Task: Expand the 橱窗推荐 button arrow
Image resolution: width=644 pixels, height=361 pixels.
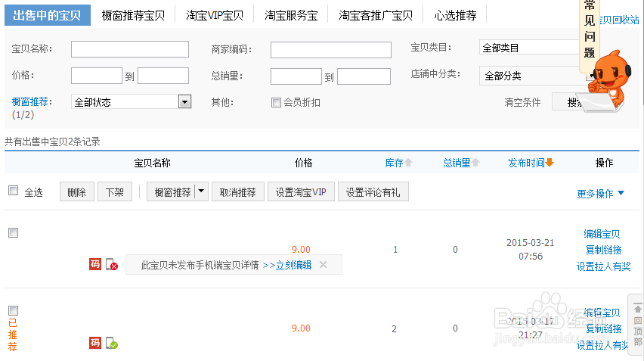Action: [201, 191]
